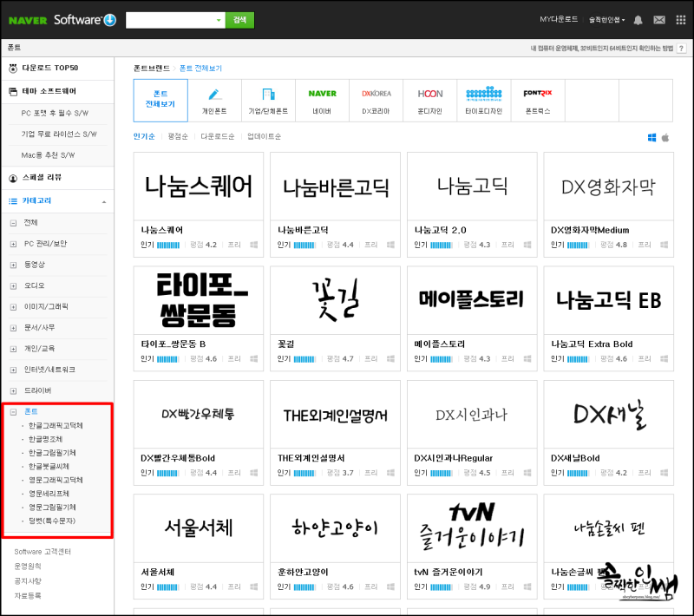Open the 훈디자인 HOON brand
Viewport: 694px width, 616px height.
click(429, 101)
